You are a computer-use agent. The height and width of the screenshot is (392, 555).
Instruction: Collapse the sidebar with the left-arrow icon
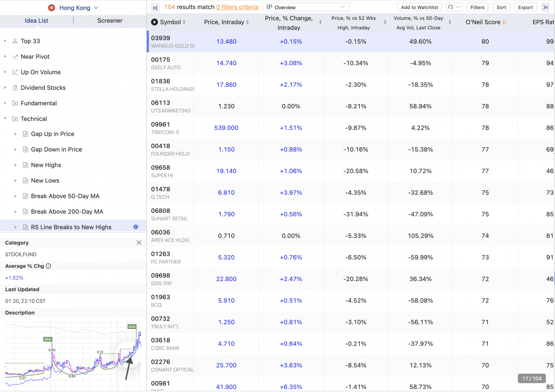[x=155, y=8]
